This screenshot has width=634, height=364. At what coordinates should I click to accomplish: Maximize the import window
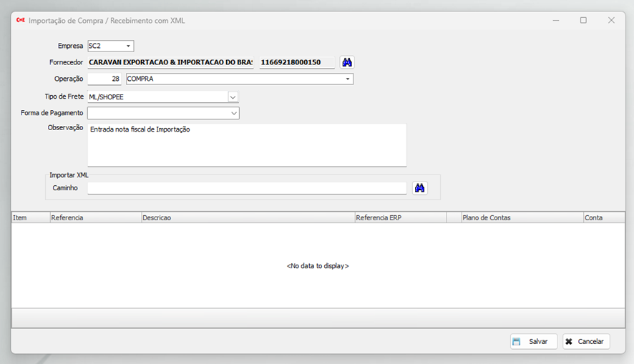(x=583, y=21)
